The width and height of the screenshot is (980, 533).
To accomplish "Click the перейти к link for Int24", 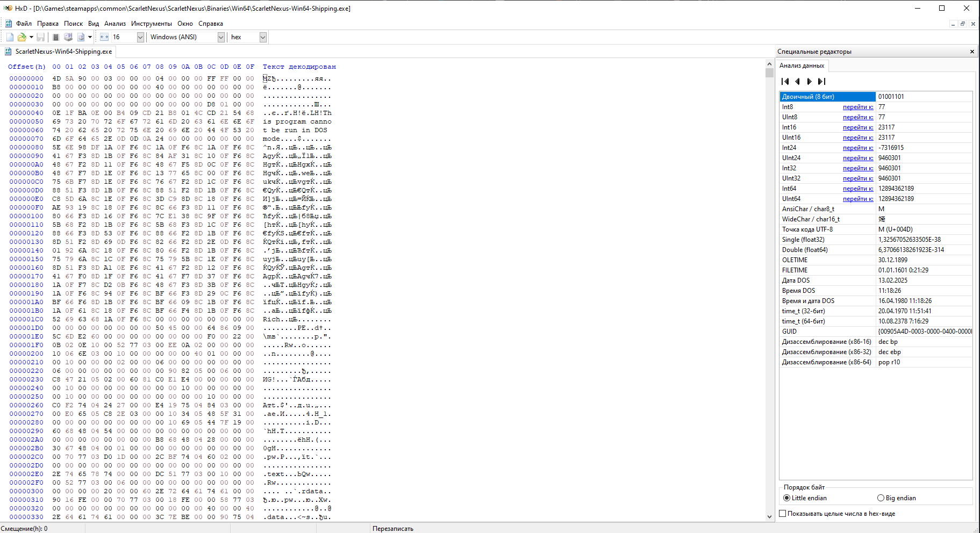I will [x=858, y=148].
